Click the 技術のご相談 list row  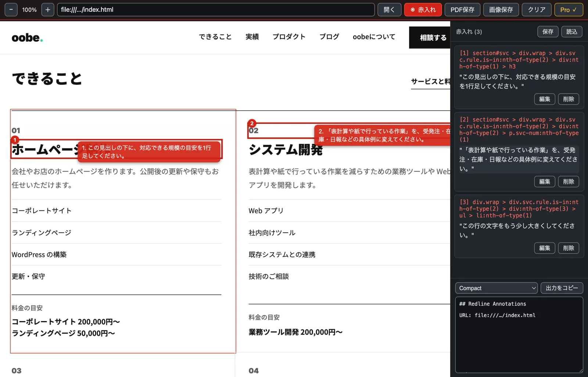(349, 276)
